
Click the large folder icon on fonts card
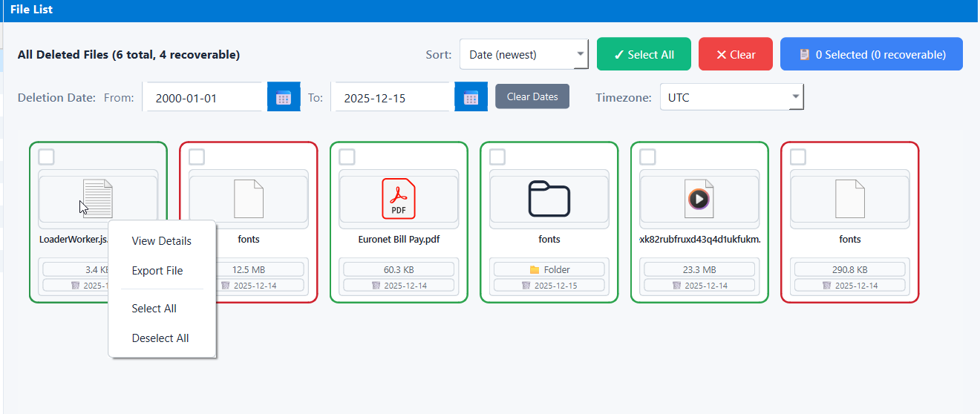(x=549, y=199)
